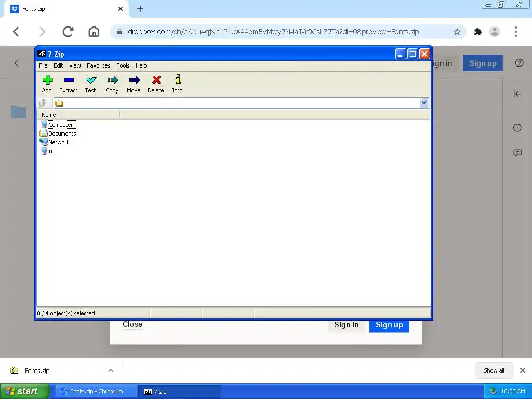This screenshot has width=532, height=399.
Task: Switch to Fonts.zip - Chromium taskbar button
Action: point(96,391)
